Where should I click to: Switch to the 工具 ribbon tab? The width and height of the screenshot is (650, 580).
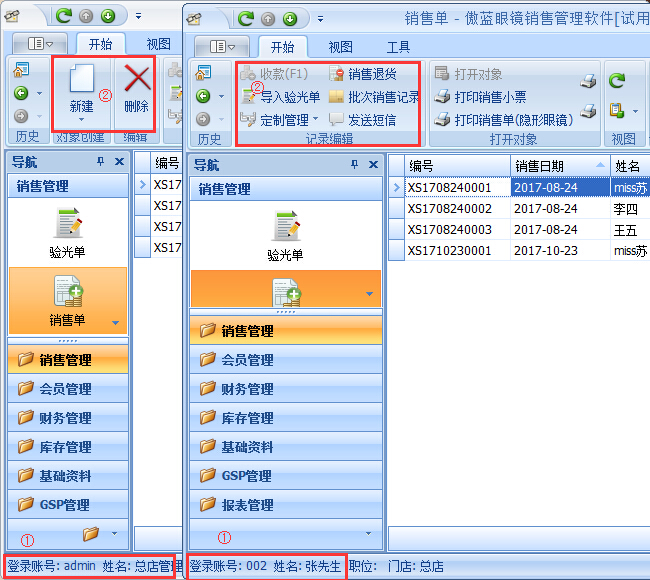point(398,46)
